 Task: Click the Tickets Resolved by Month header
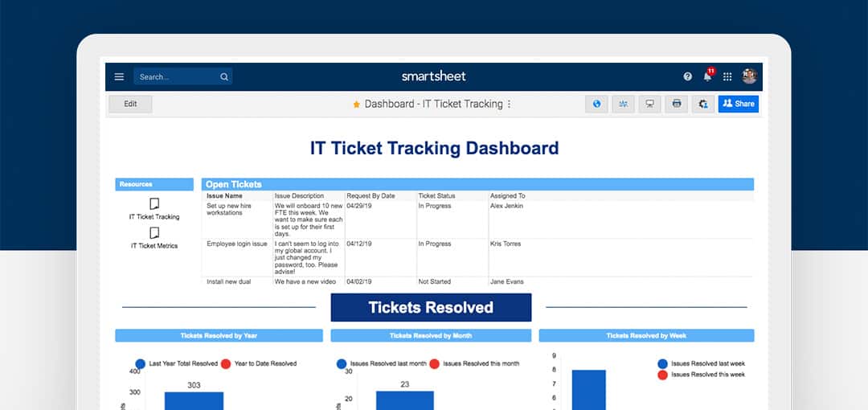[431, 336]
